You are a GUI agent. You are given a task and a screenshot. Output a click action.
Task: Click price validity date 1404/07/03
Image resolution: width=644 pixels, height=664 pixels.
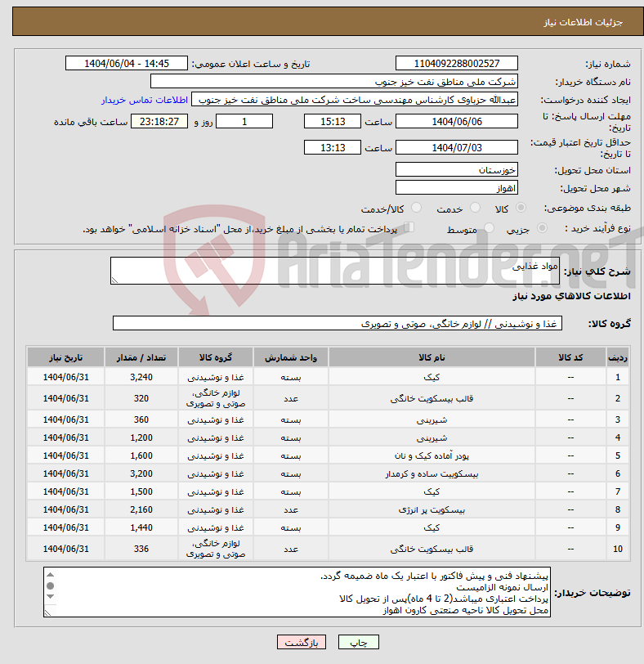(457, 148)
